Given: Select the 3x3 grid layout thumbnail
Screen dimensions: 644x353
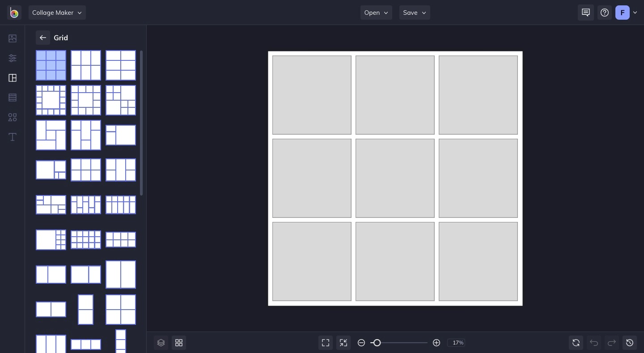Looking at the screenshot, I should 51,65.
